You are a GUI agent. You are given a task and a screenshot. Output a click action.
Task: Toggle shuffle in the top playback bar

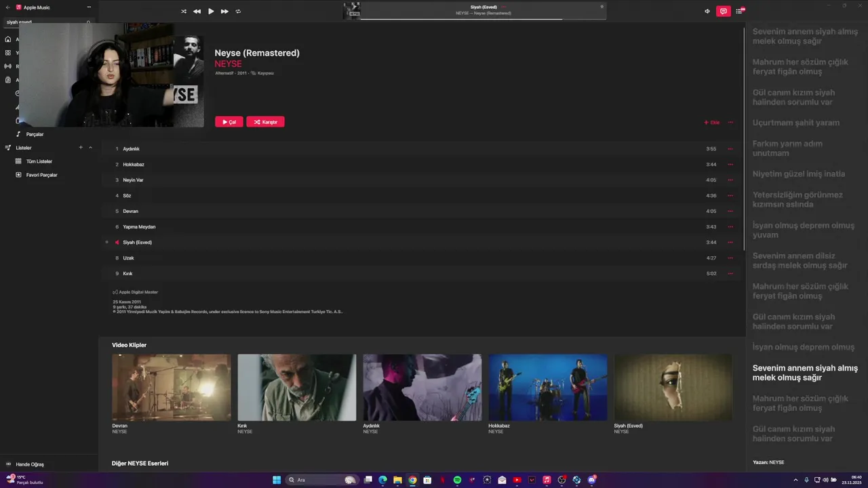pos(183,12)
